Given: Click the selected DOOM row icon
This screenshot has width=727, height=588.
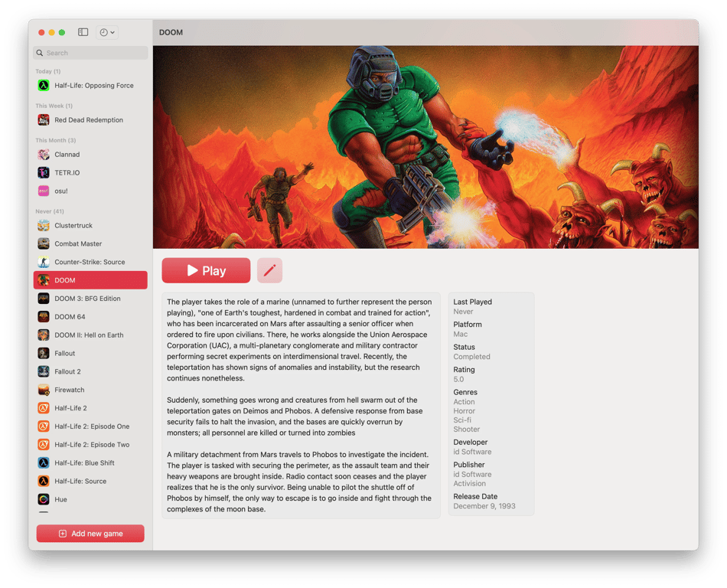Looking at the screenshot, I should tap(44, 280).
